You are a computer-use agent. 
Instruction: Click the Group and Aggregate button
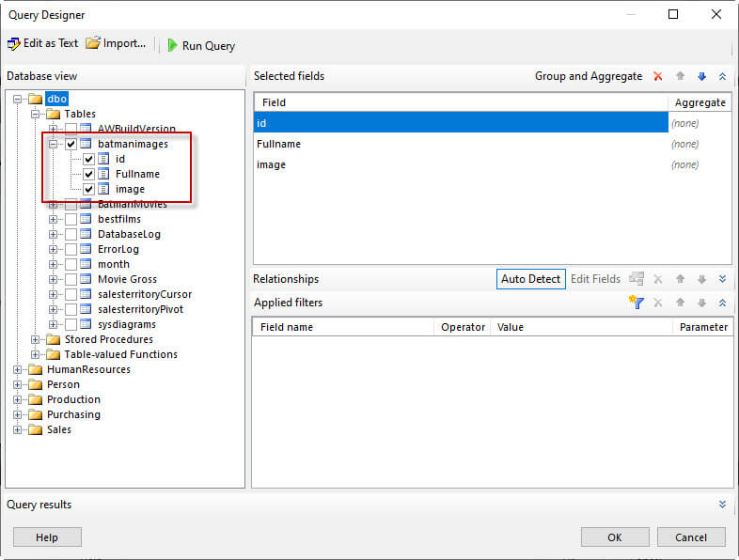[589, 76]
